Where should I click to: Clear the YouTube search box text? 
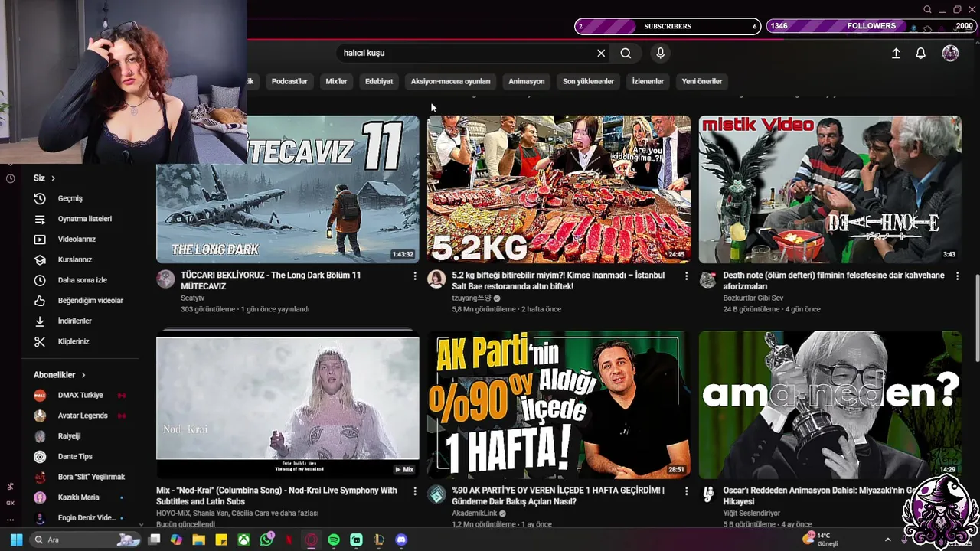point(601,53)
